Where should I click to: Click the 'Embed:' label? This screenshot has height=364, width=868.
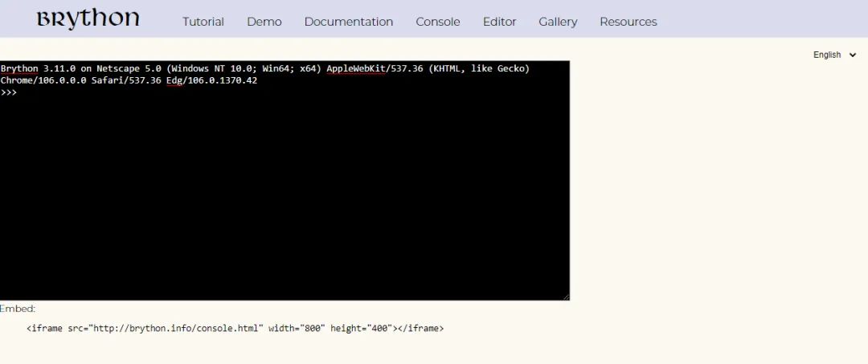tap(18, 309)
